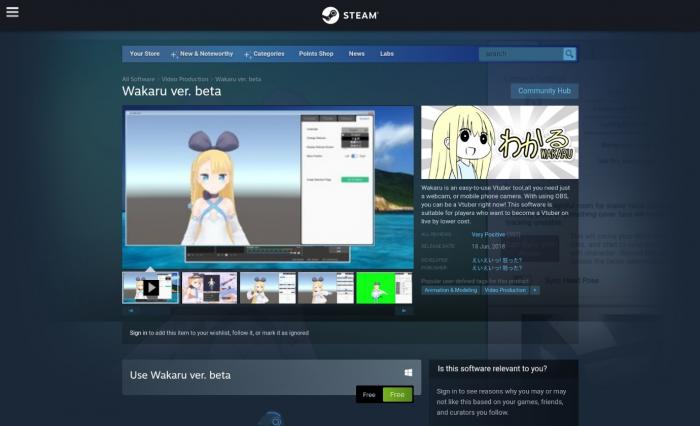Image resolution: width=700 pixels, height=426 pixels.
Task: Open the hamburger menu
Action: click(12, 12)
